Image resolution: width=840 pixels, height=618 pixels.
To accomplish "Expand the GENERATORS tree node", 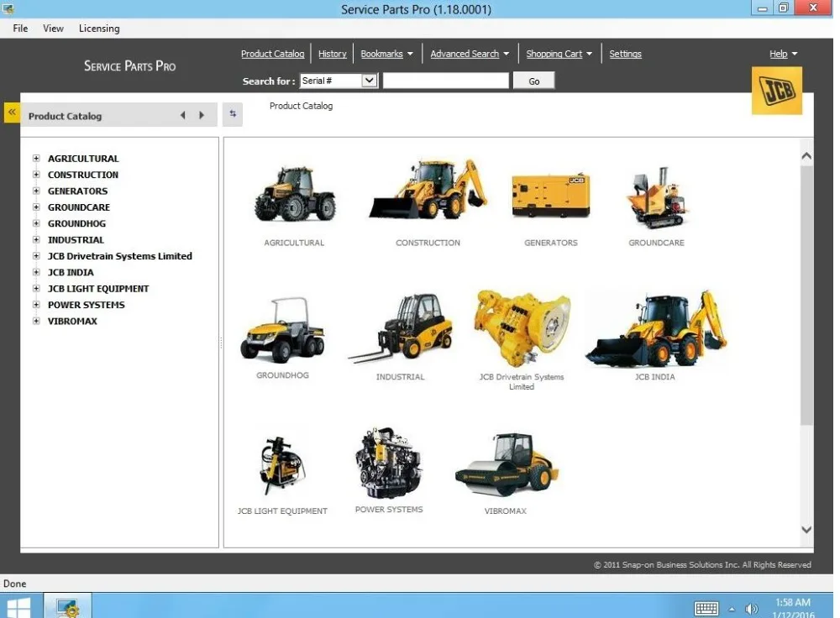I will coord(36,191).
